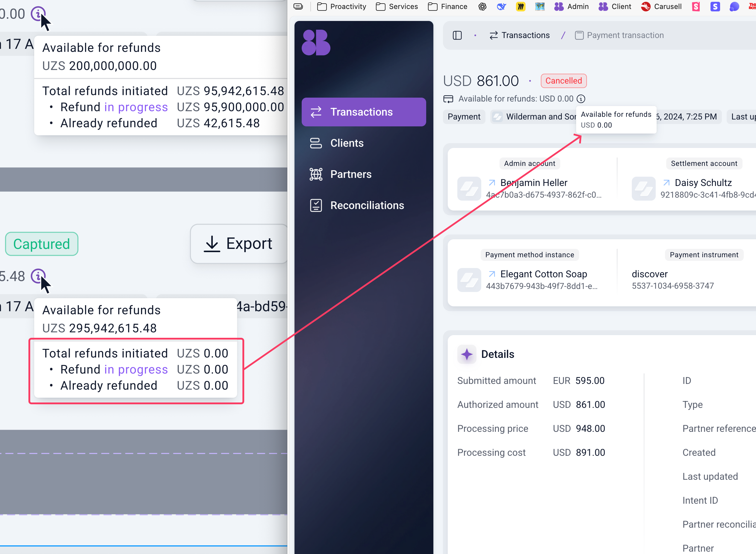Open the Client bookmark

tap(614, 7)
